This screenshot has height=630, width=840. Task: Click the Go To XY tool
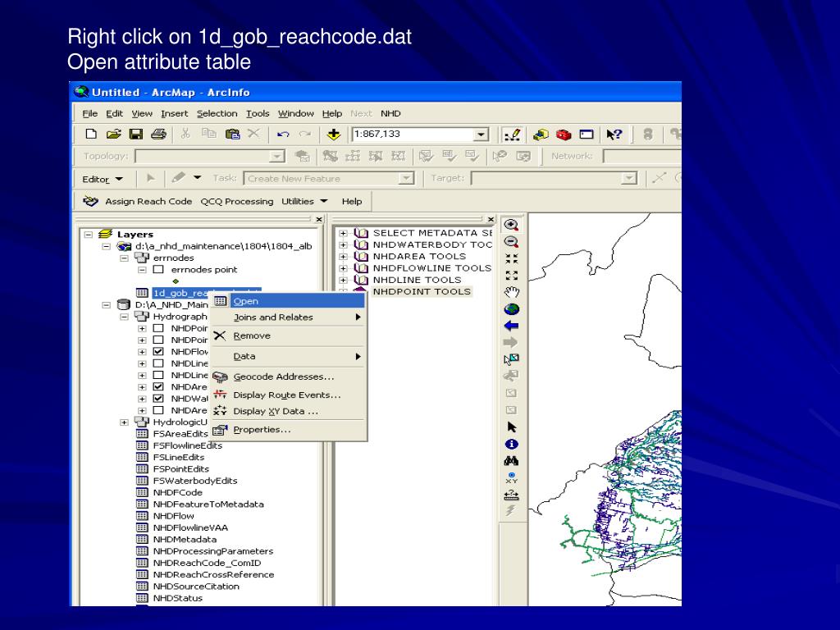(x=512, y=478)
